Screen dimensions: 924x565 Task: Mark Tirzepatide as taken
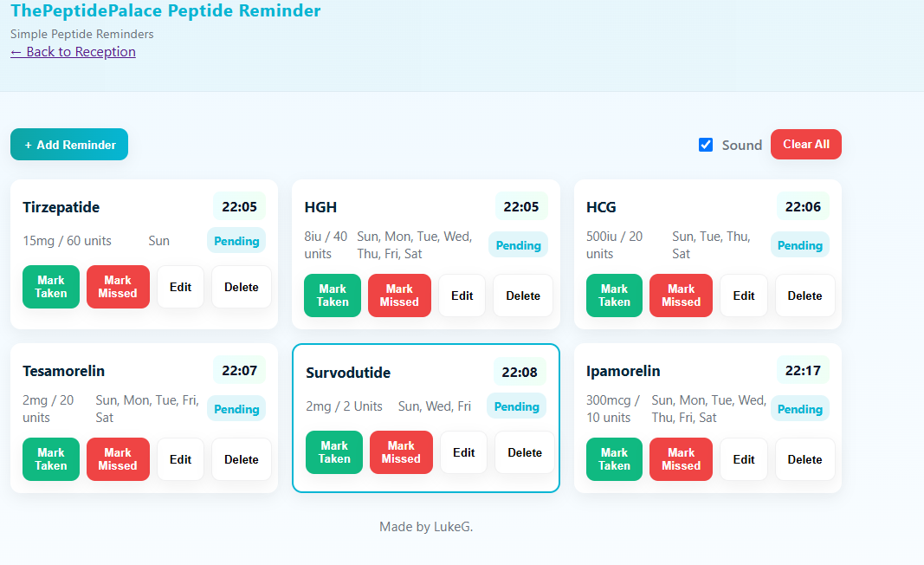[51, 287]
